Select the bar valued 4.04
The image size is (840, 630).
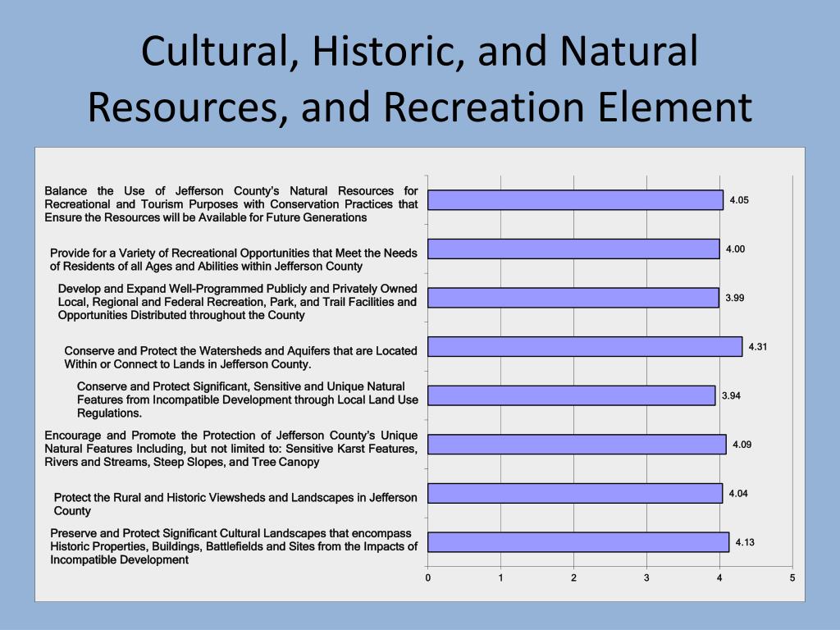575,493
